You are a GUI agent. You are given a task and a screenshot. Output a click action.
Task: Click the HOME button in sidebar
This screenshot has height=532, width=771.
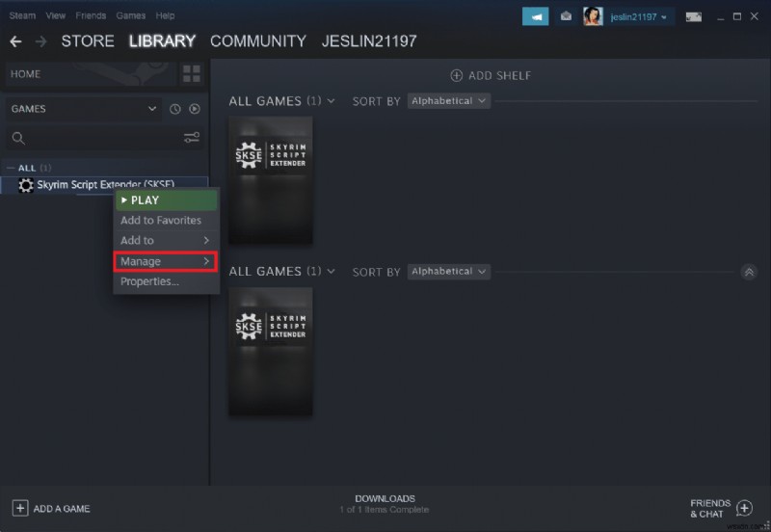tap(91, 74)
